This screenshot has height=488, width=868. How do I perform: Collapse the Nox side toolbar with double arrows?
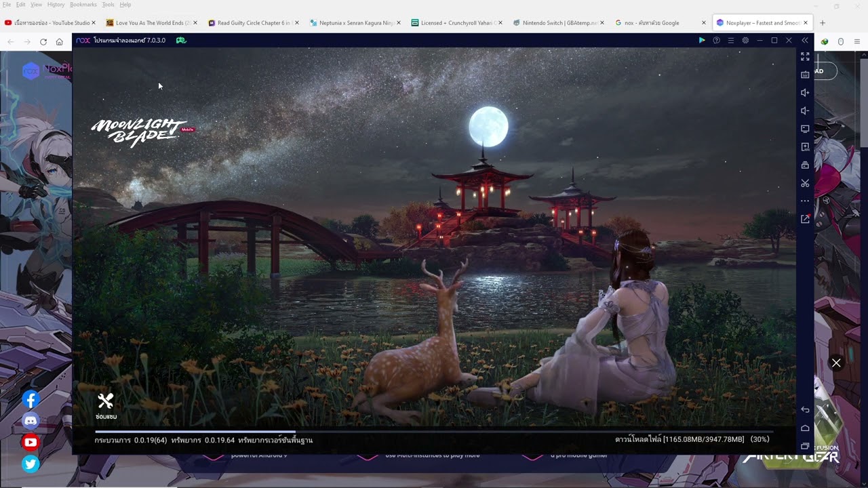[x=805, y=41]
